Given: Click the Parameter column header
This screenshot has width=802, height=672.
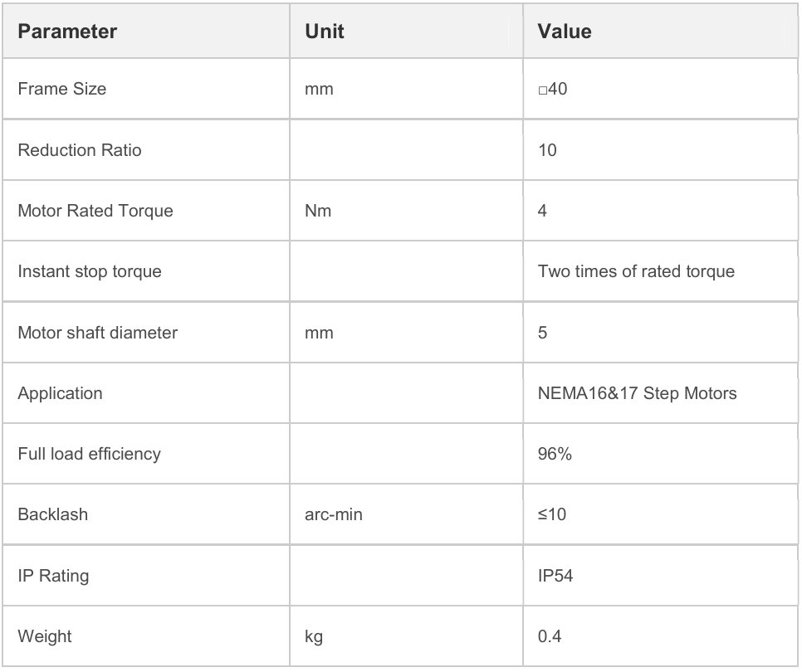Looking at the screenshot, I should (x=67, y=32).
